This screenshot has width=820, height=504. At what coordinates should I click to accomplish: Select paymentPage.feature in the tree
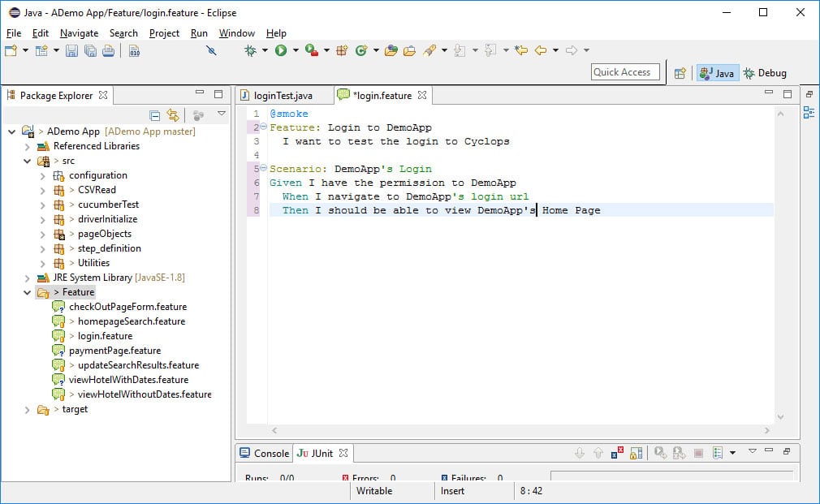point(114,351)
